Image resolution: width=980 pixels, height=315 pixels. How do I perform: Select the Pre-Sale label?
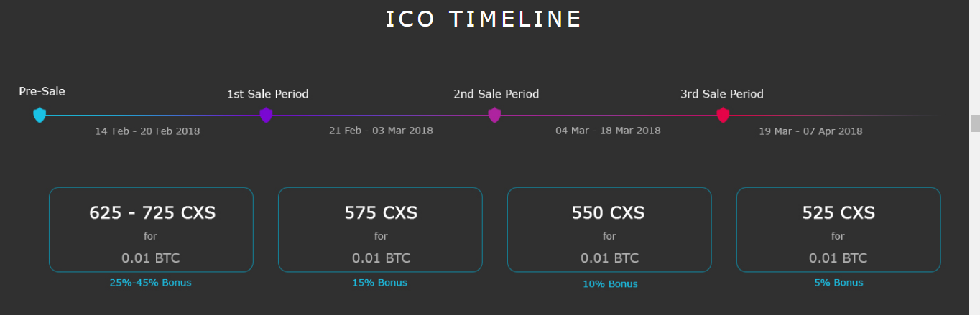[42, 91]
